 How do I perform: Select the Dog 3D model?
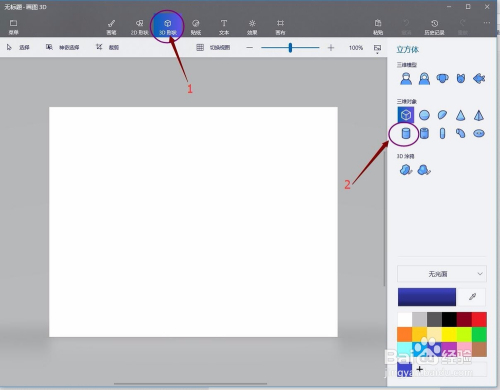point(442,79)
